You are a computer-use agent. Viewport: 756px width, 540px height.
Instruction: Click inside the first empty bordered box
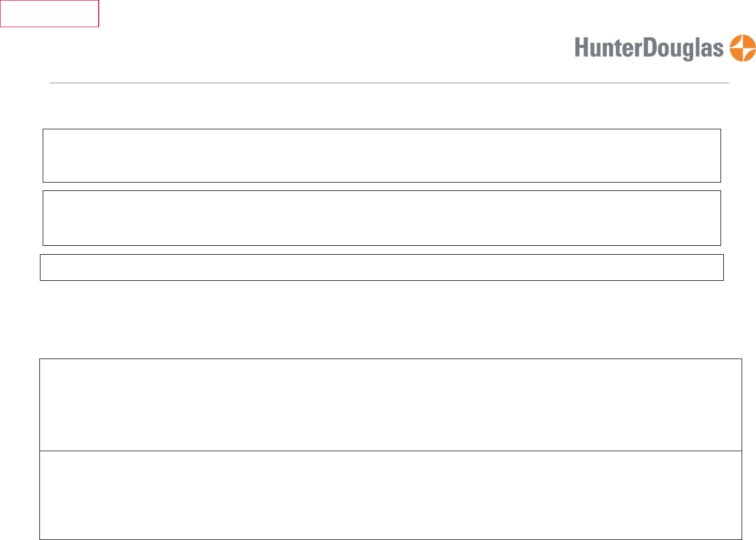click(382, 155)
